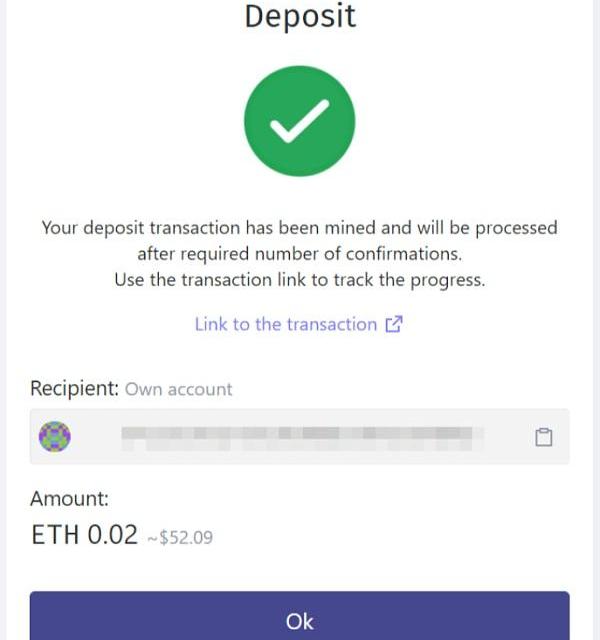Click 'Use the transaction link to track' sentence
The image size is (600, 640).
(x=300, y=280)
